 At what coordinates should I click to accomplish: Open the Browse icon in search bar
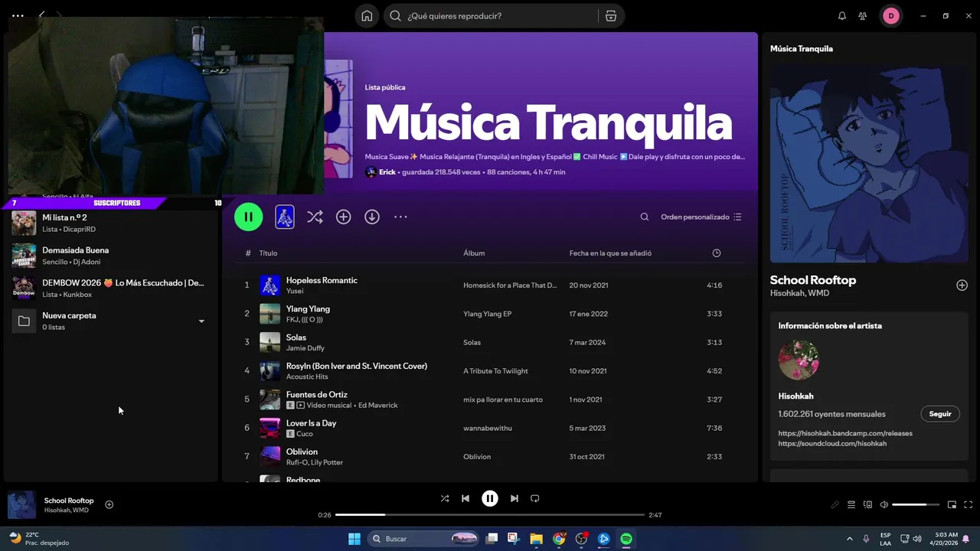coord(610,16)
